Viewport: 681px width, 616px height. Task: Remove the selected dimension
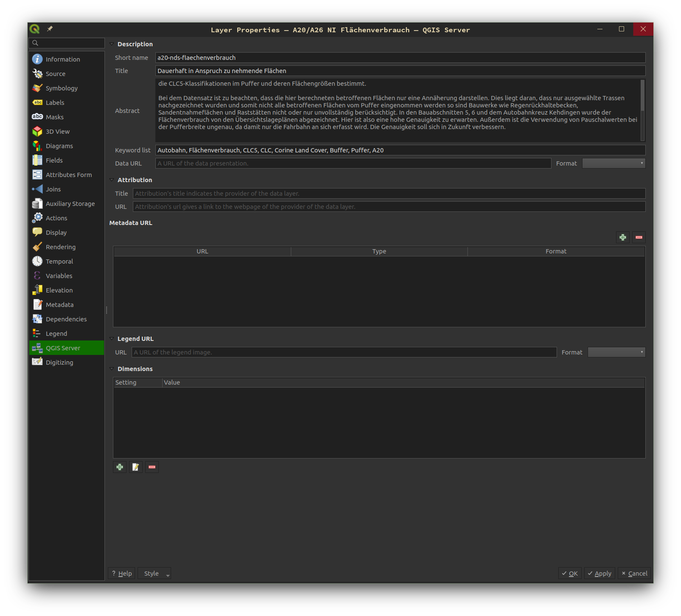152,467
